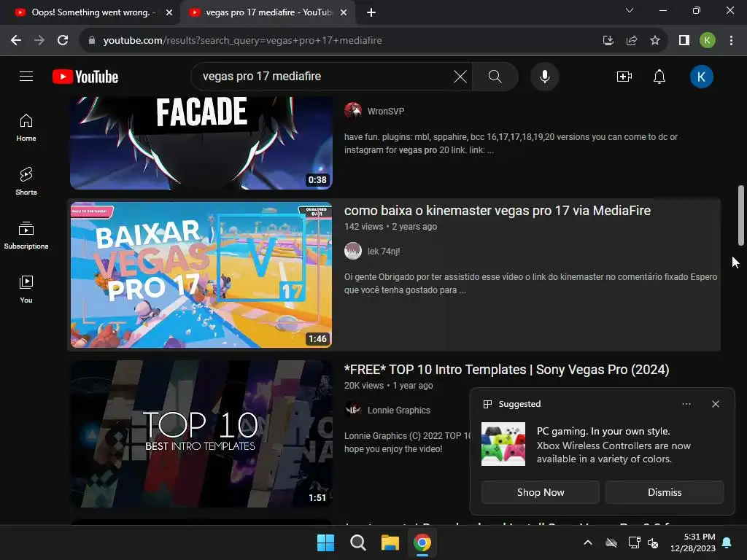Share this page from address bar
Viewport: 747px width, 560px height.
(632, 41)
